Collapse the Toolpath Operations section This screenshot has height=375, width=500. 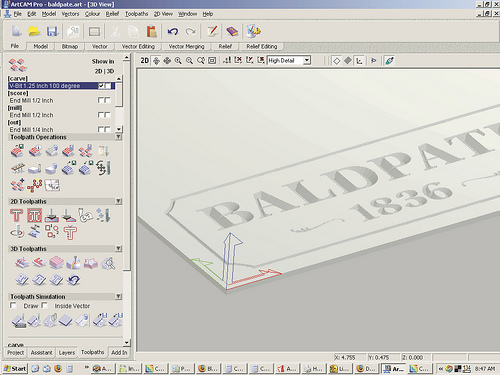pos(119,137)
